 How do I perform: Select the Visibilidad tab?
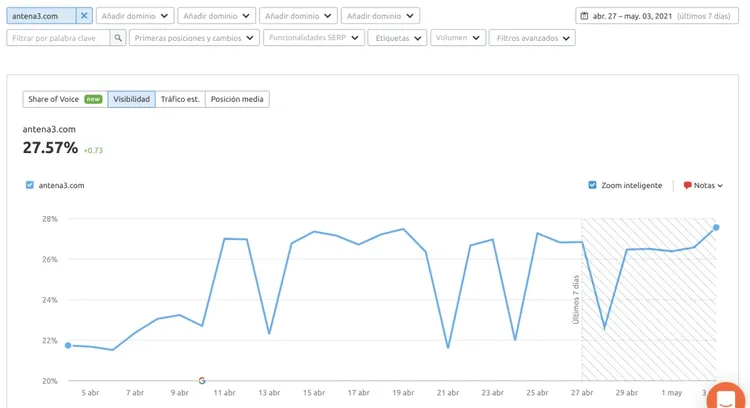click(132, 99)
